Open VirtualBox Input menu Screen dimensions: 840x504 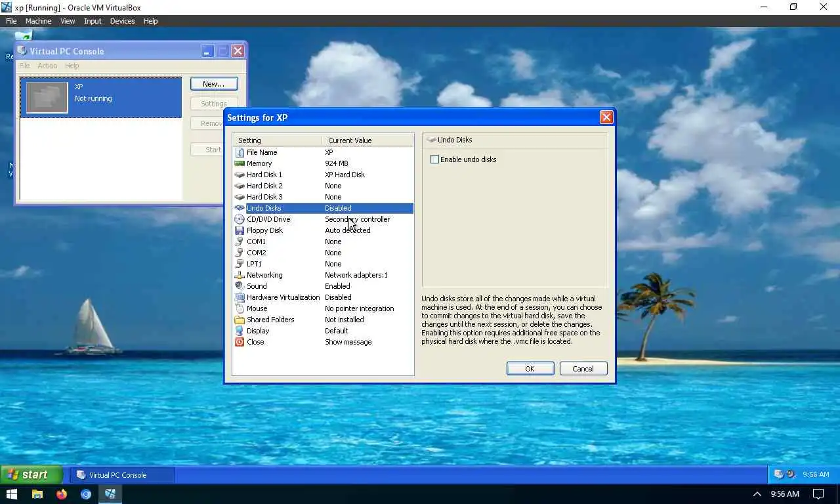coord(93,21)
